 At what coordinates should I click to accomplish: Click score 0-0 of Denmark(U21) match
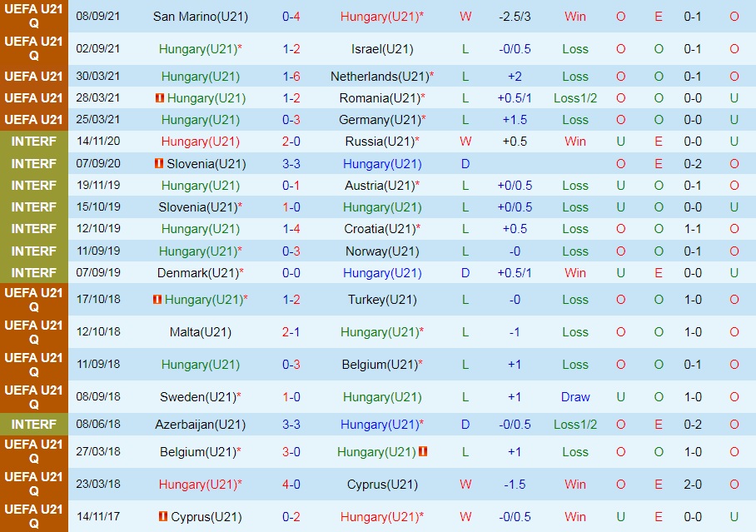[x=291, y=273]
